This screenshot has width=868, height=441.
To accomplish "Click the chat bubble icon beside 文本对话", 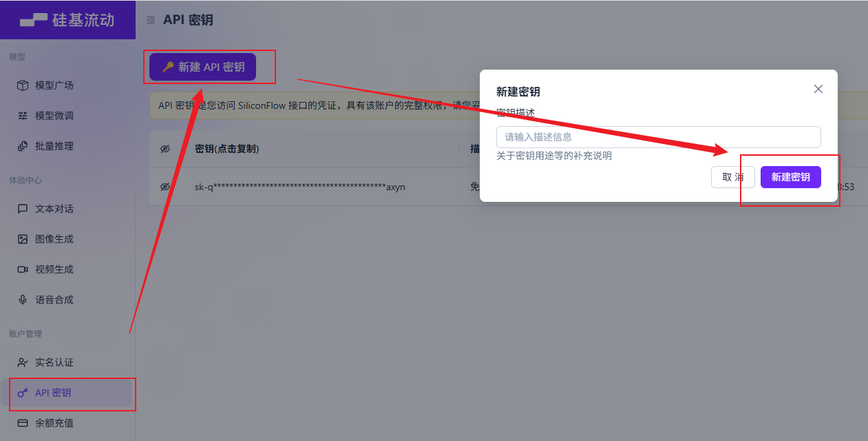I will click(23, 209).
